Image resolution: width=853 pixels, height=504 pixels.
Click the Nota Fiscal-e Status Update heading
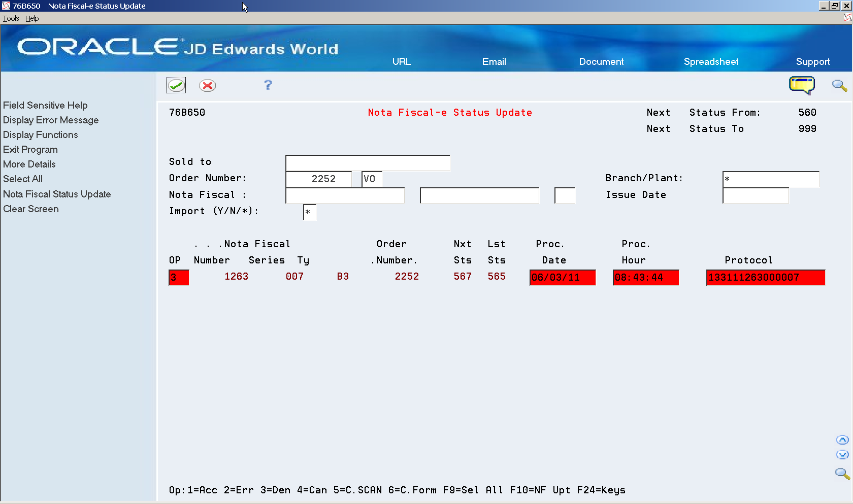tap(450, 113)
